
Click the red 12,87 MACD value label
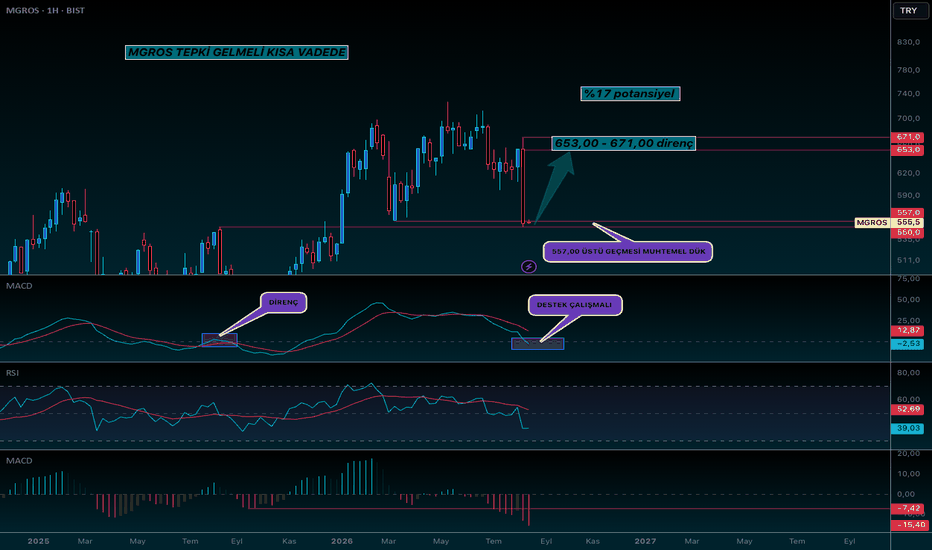907,330
